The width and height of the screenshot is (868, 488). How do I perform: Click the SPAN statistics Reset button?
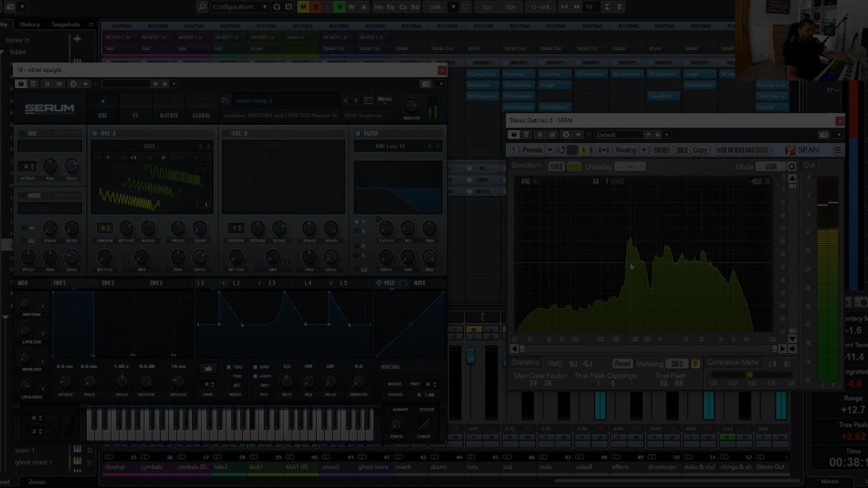tap(622, 364)
